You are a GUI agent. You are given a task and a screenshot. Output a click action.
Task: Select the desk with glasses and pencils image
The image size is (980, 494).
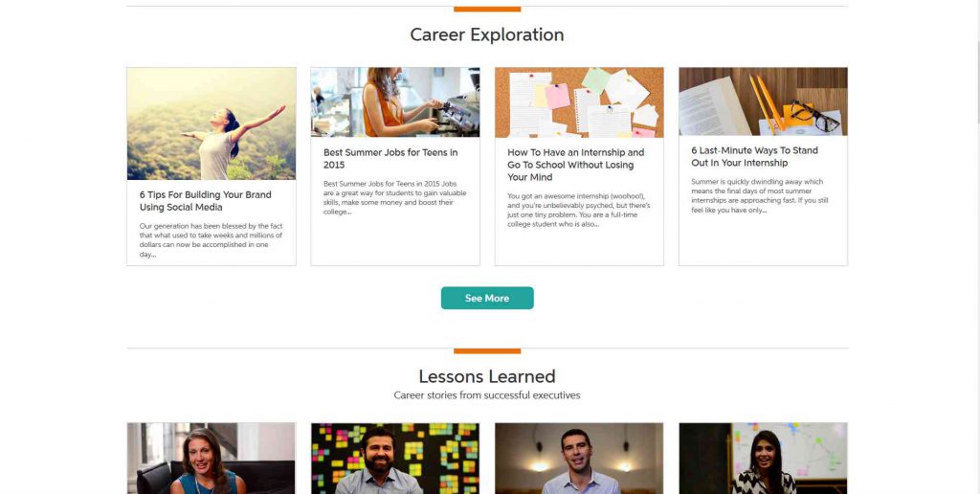point(763,101)
